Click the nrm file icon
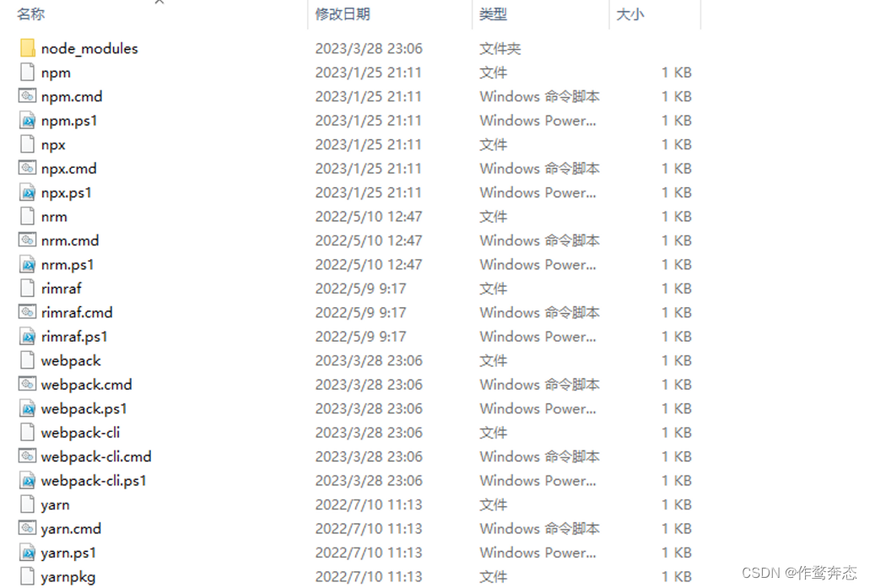Viewport: 870px width, 588px height. pyautogui.click(x=27, y=216)
